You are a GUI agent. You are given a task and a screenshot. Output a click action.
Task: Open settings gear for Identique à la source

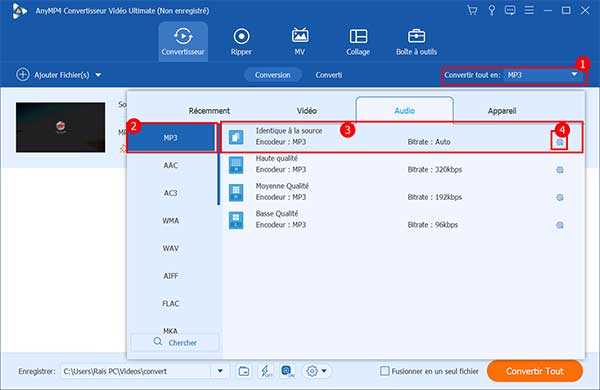pyautogui.click(x=560, y=142)
